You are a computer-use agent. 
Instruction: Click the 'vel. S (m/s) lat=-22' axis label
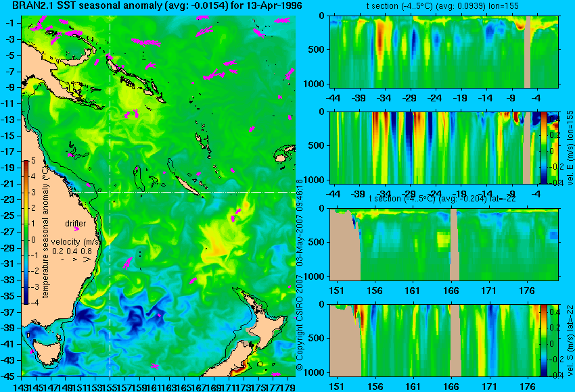pyautogui.click(x=570, y=340)
